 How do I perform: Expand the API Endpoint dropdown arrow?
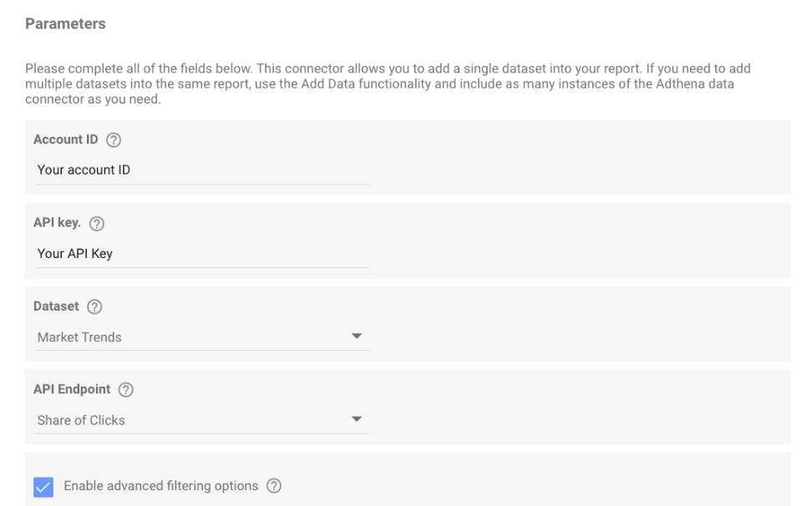pyautogui.click(x=356, y=419)
